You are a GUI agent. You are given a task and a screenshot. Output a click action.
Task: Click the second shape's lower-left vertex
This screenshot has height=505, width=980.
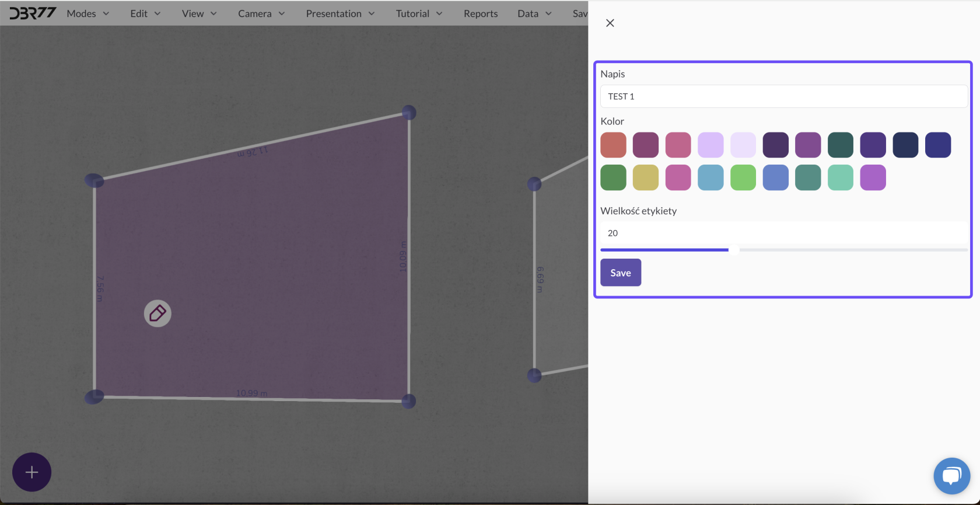pos(534,375)
